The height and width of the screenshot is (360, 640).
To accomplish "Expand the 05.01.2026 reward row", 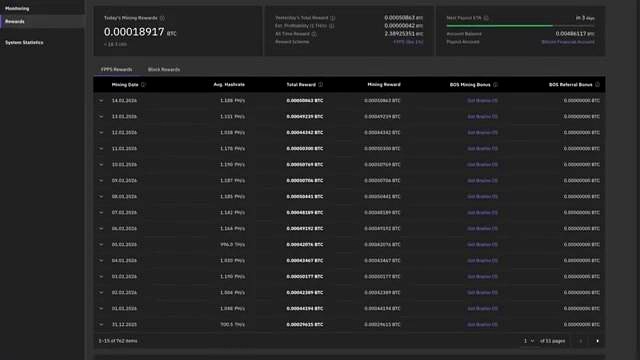I will coord(101,244).
